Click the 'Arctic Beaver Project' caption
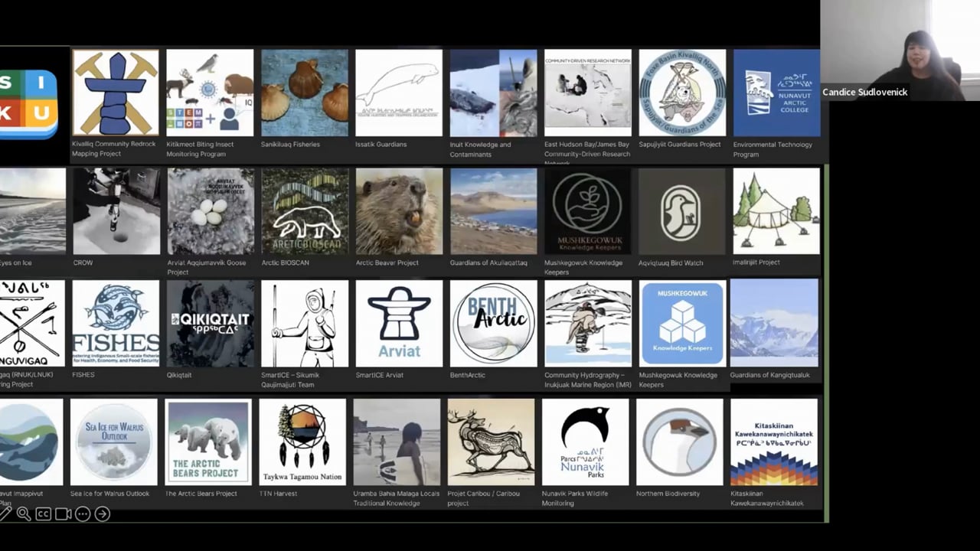Screen dimensions: 980x551 pyautogui.click(x=387, y=262)
